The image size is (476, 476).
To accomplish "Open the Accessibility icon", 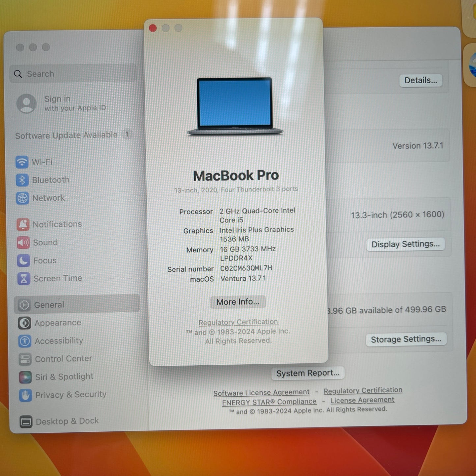I will 25,341.
